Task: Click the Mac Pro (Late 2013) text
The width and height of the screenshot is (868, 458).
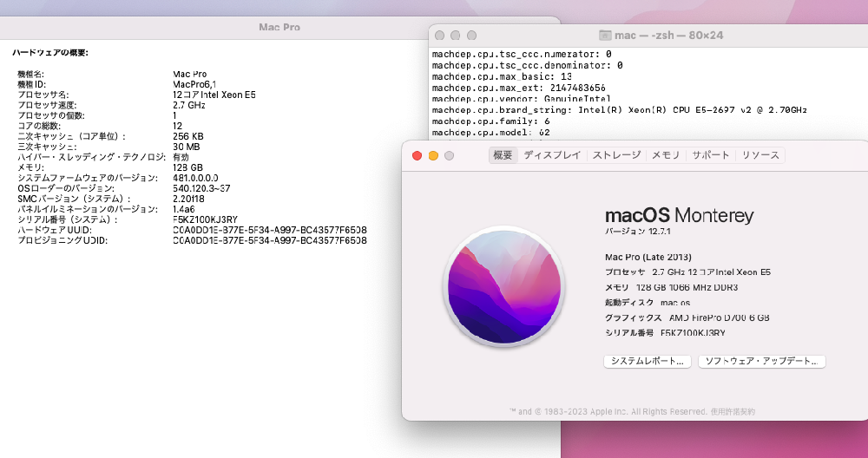Action: click(648, 258)
